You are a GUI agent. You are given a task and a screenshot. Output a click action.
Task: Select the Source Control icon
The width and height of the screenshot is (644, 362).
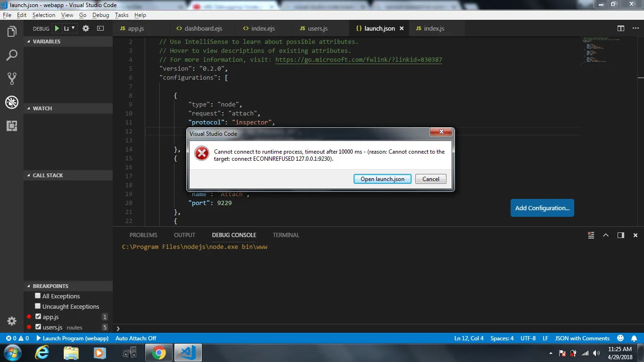click(12, 78)
